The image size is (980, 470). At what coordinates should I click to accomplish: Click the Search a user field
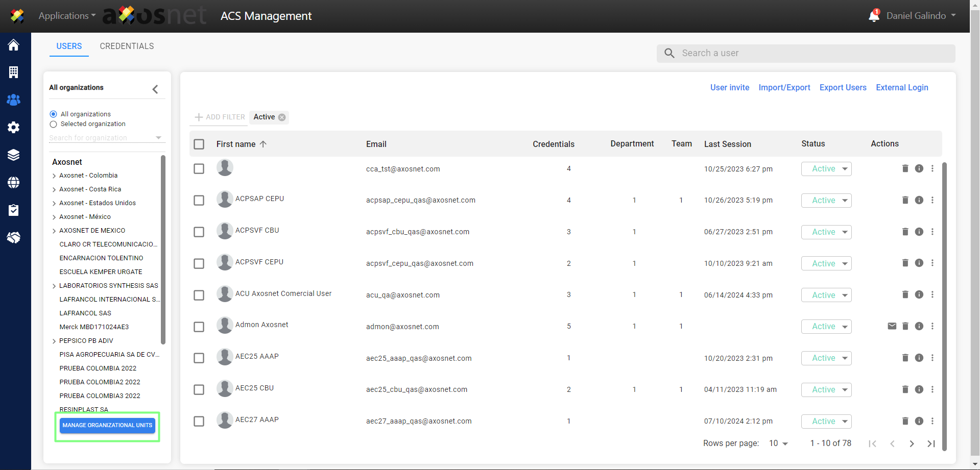coord(812,53)
